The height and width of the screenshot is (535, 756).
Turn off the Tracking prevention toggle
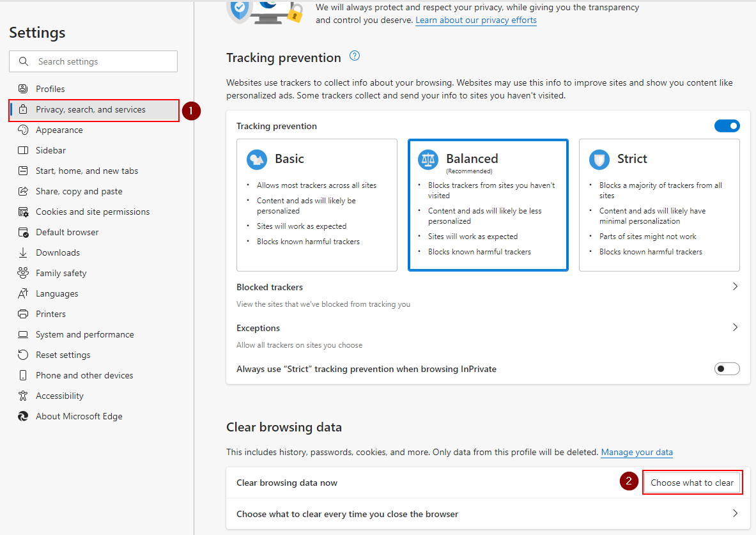pyautogui.click(x=727, y=126)
